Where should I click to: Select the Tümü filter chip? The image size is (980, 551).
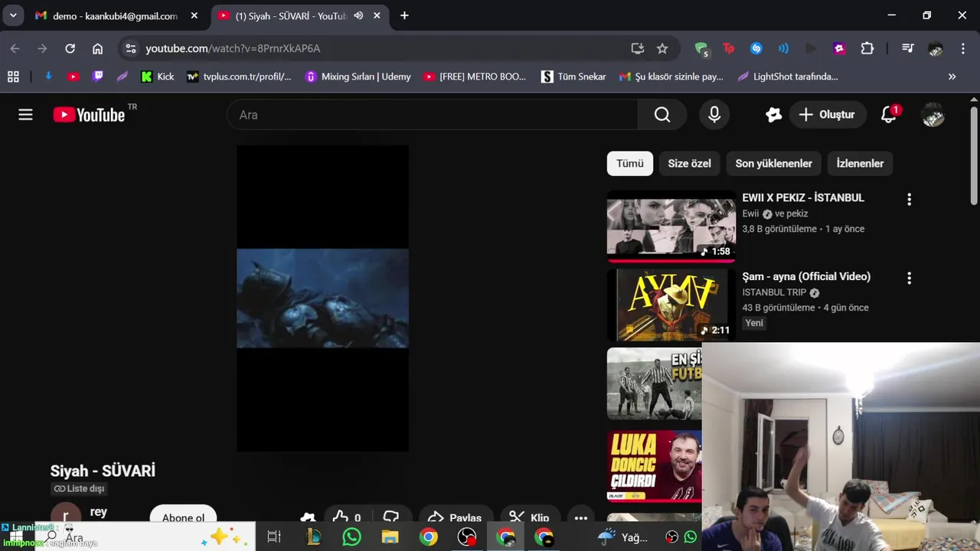tap(630, 163)
